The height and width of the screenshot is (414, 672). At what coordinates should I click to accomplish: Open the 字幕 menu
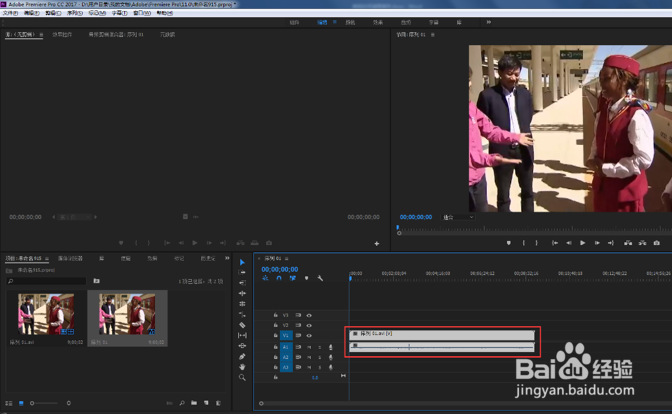pos(119,13)
